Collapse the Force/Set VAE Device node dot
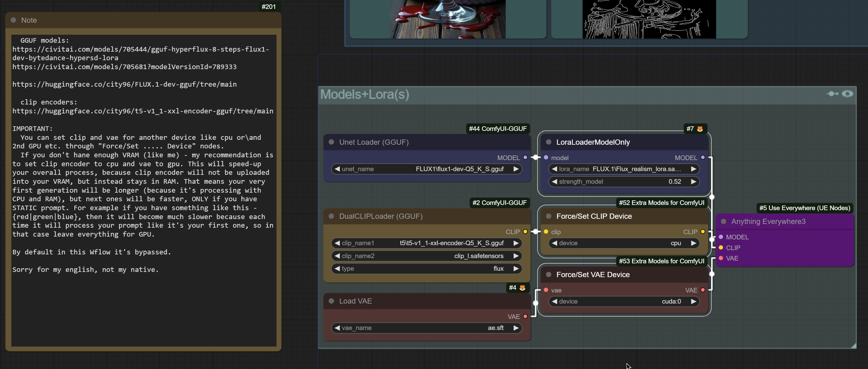Image resolution: width=868 pixels, height=369 pixels. click(x=549, y=274)
